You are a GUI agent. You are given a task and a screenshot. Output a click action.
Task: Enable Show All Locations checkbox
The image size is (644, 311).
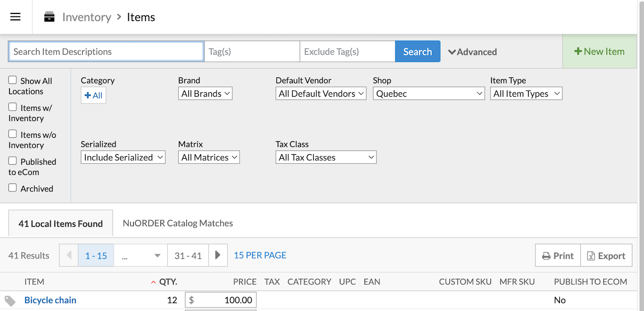pyautogui.click(x=13, y=80)
